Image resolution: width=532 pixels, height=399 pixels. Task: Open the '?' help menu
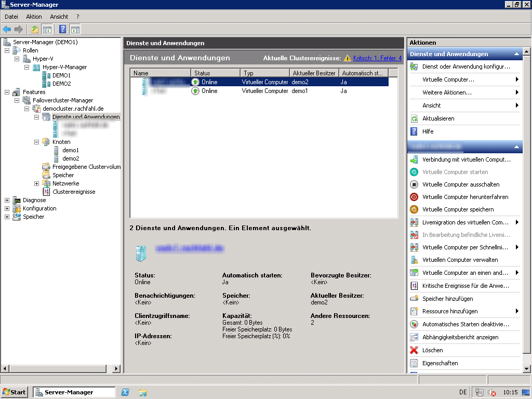tap(78, 17)
